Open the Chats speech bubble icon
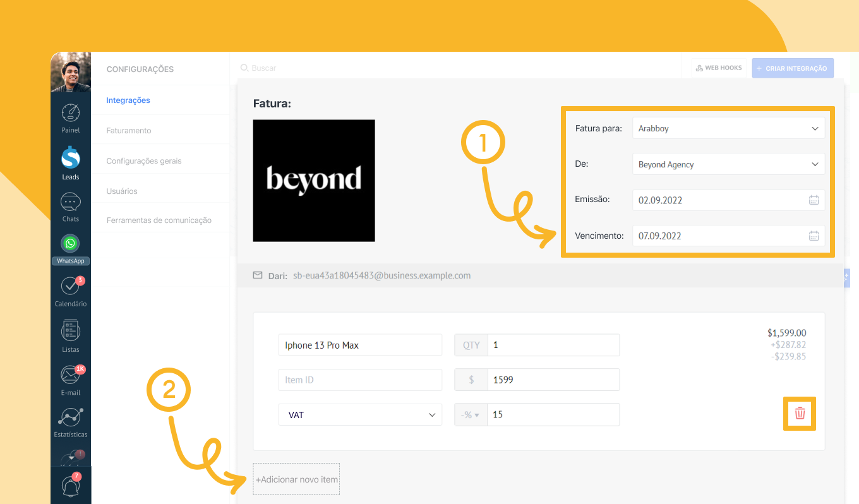The image size is (859, 504). pyautogui.click(x=71, y=203)
